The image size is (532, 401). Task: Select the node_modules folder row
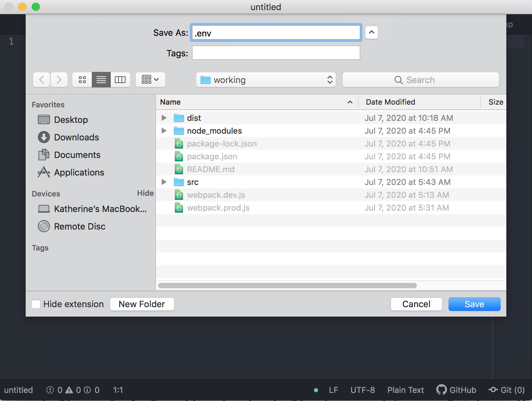click(331, 131)
